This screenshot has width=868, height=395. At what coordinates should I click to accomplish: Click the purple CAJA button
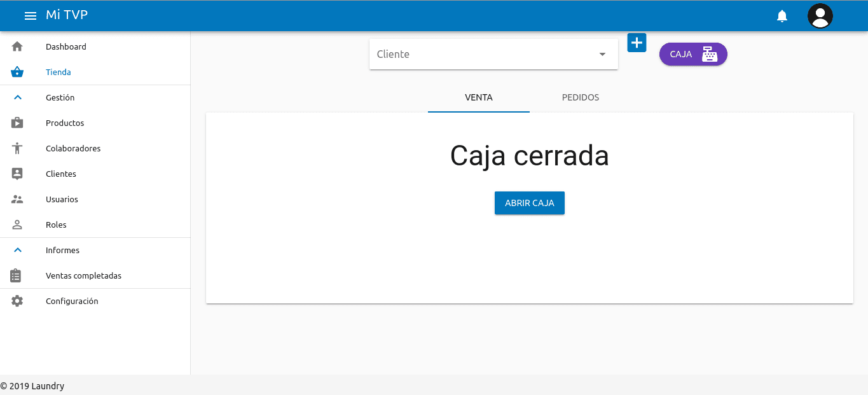693,54
